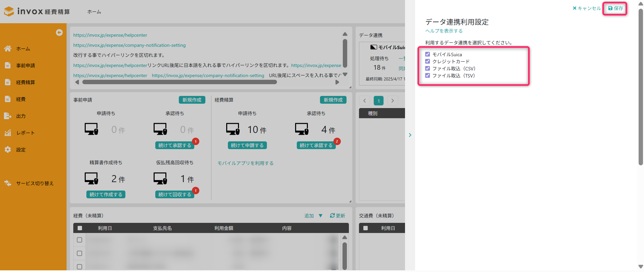Viewport: 644px width, 272px height.
Task: Click the ホーム house icon in sidebar
Action: tap(8, 48)
